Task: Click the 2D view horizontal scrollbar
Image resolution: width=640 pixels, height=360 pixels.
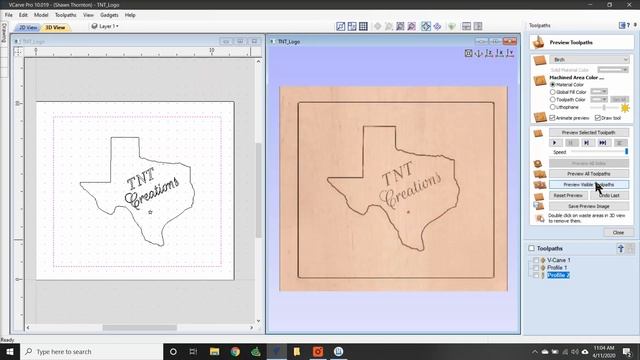Action: coord(140,327)
